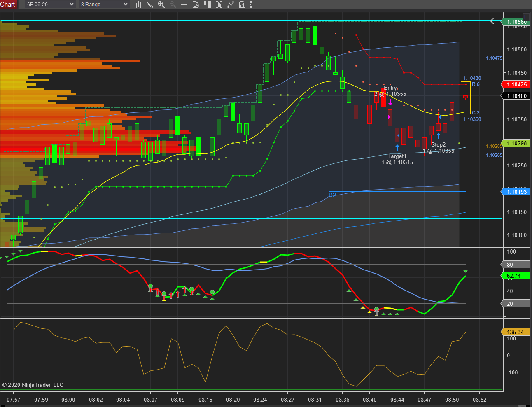532x407 pixels.
Task: Click the 07:57 time axis label
Action: click(14, 400)
